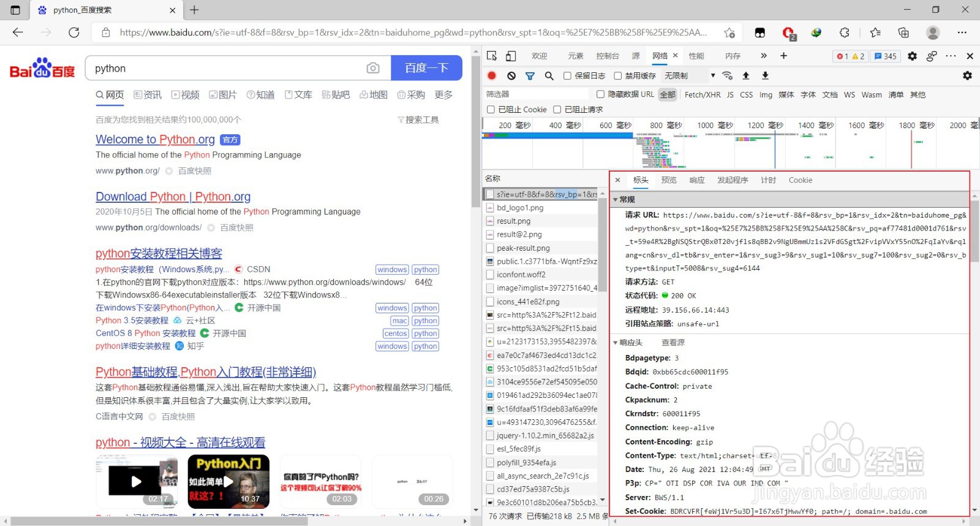
Task: Check the 隐藏数据 URL option
Action: 601,94
